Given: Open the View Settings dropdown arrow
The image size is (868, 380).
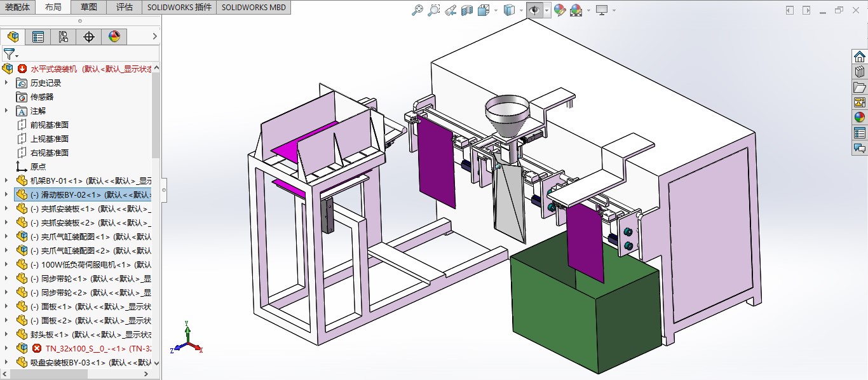Looking at the screenshot, I should [614, 10].
